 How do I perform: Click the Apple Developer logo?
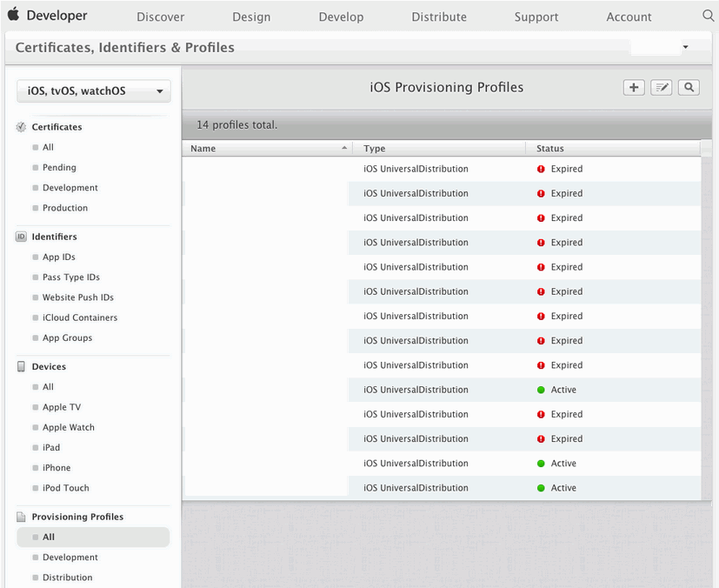(x=48, y=16)
